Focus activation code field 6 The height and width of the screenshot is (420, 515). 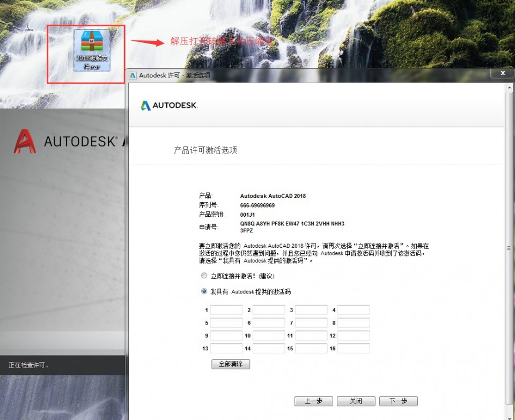click(x=269, y=323)
